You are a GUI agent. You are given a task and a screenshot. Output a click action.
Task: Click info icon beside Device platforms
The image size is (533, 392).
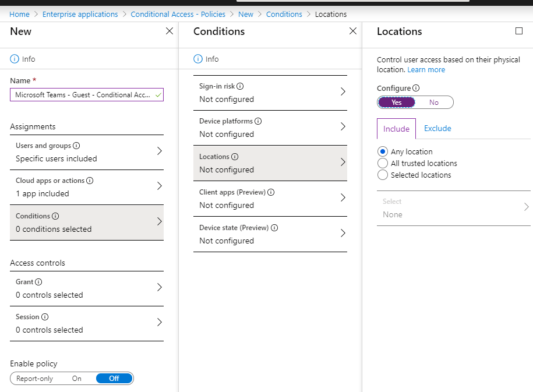tap(258, 121)
